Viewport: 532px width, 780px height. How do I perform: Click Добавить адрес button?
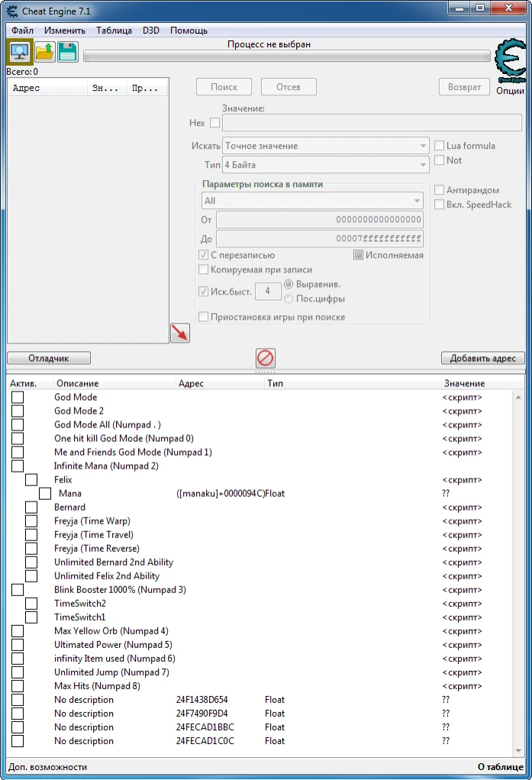coord(482,358)
